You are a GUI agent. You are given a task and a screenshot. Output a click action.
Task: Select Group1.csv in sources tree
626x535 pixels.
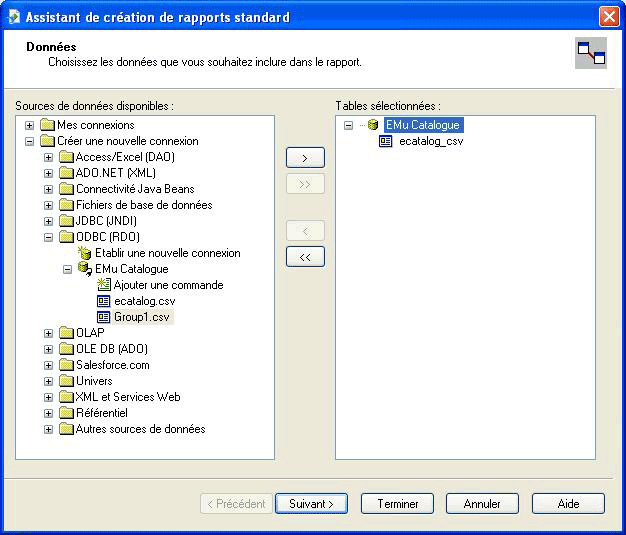tap(142, 317)
